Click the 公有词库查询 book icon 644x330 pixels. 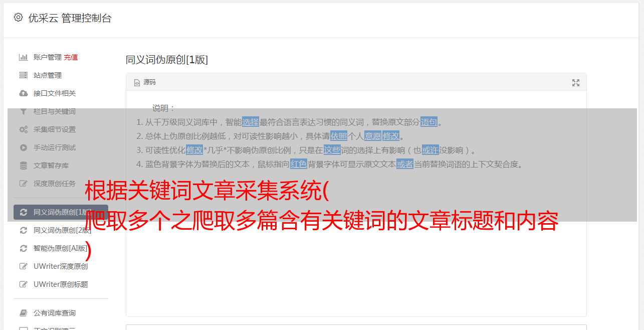click(23, 313)
